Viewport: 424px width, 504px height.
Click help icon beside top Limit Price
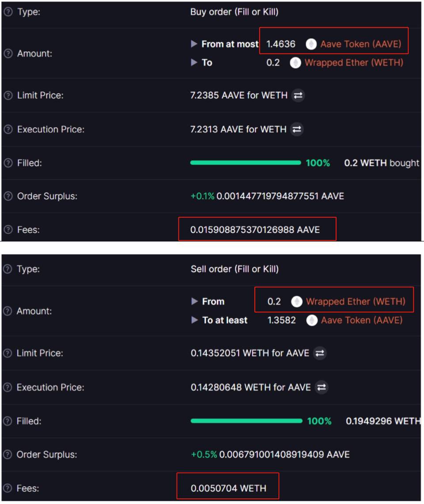(x=8, y=95)
